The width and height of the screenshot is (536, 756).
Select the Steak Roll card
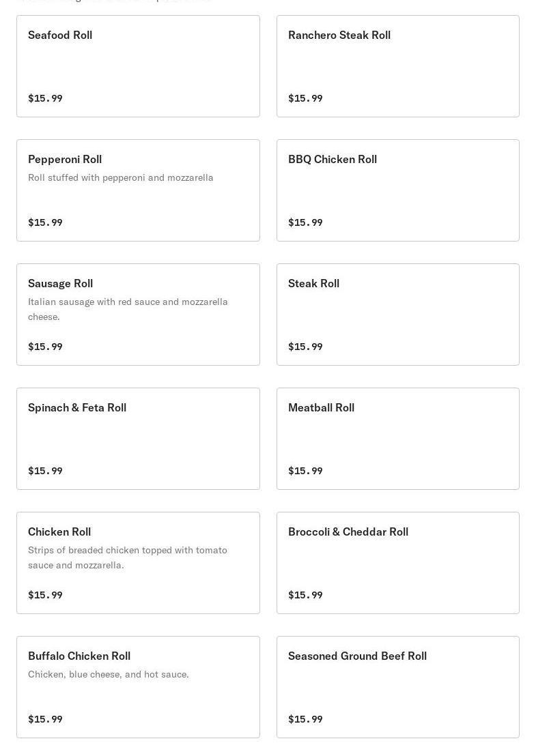point(397,315)
